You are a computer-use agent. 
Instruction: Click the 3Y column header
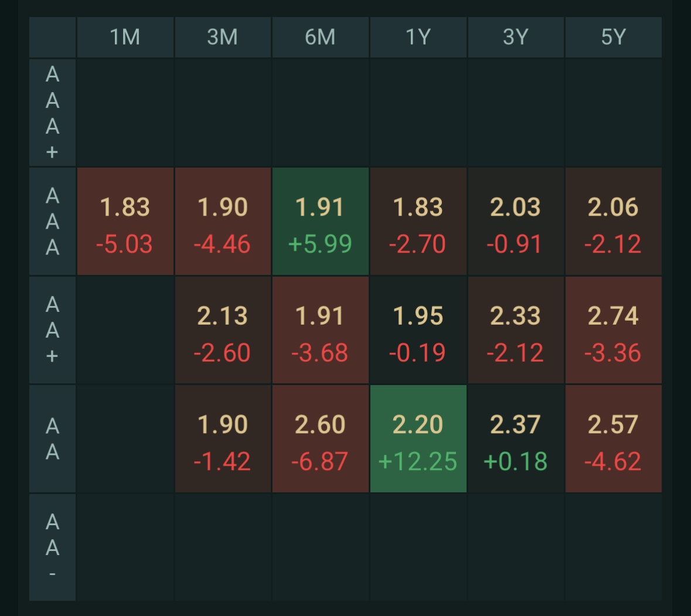point(515,37)
